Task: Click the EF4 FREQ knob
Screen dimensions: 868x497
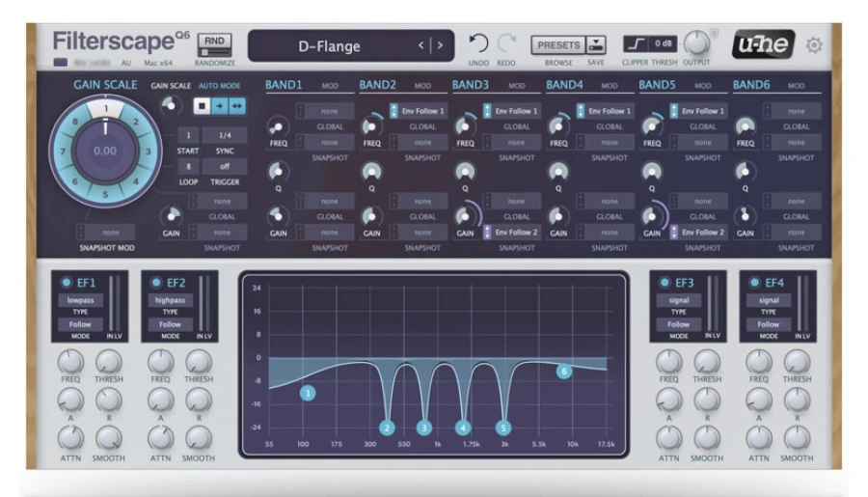Action: (x=758, y=362)
